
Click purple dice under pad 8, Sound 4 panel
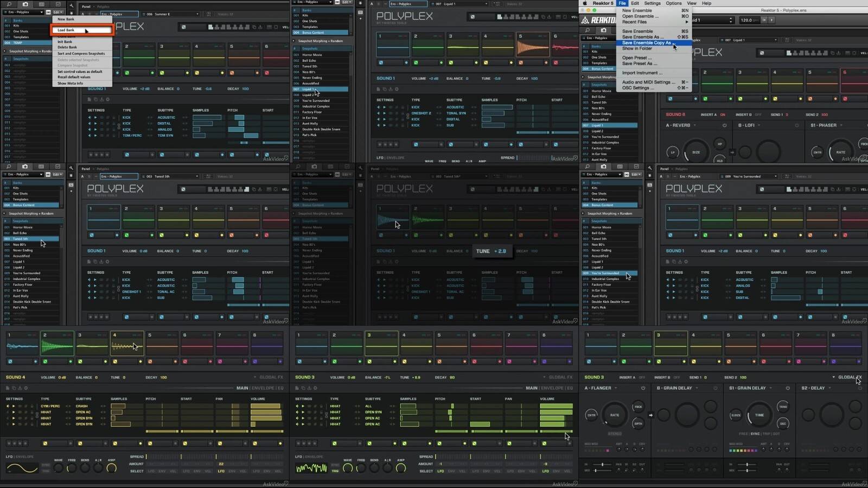click(x=254, y=362)
